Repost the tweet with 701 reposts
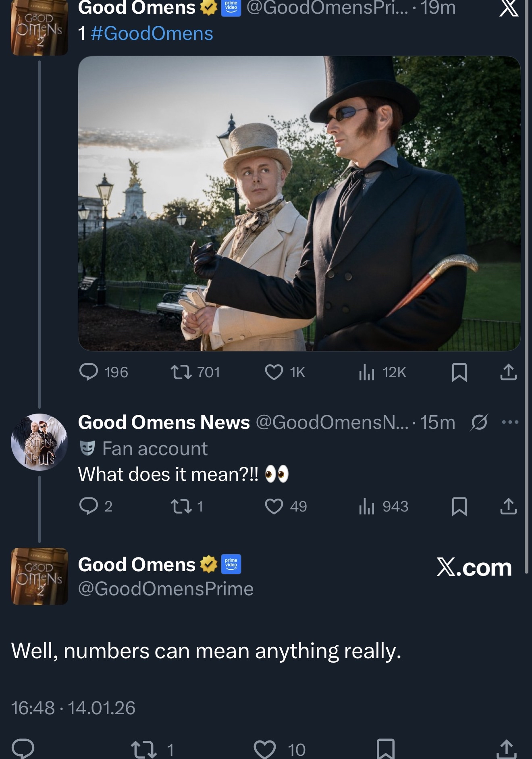 [181, 372]
